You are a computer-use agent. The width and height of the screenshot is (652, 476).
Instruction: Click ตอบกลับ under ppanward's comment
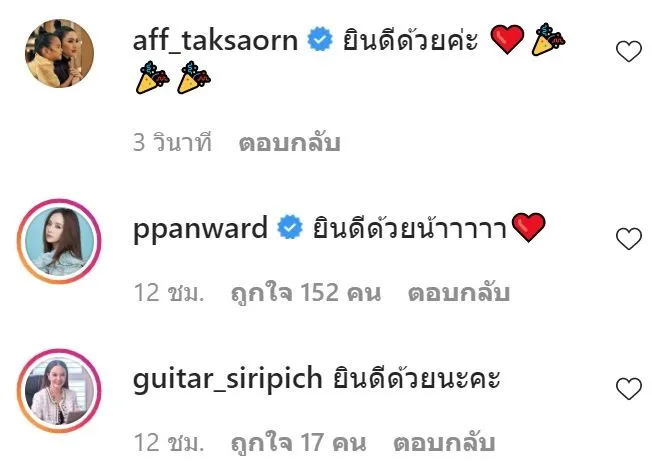click(x=459, y=293)
